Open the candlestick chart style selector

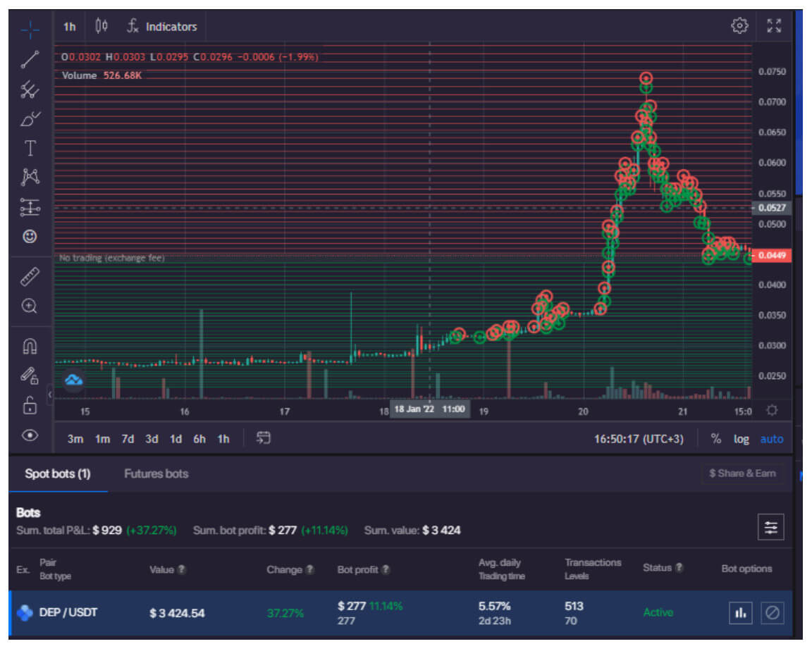(x=101, y=26)
